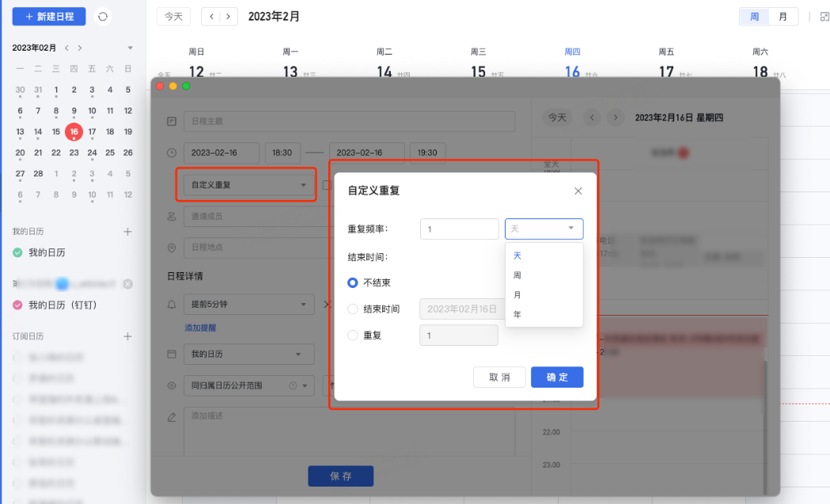830x504 pixels.
Task: Click the start date field 2023-02-16
Action: point(222,153)
